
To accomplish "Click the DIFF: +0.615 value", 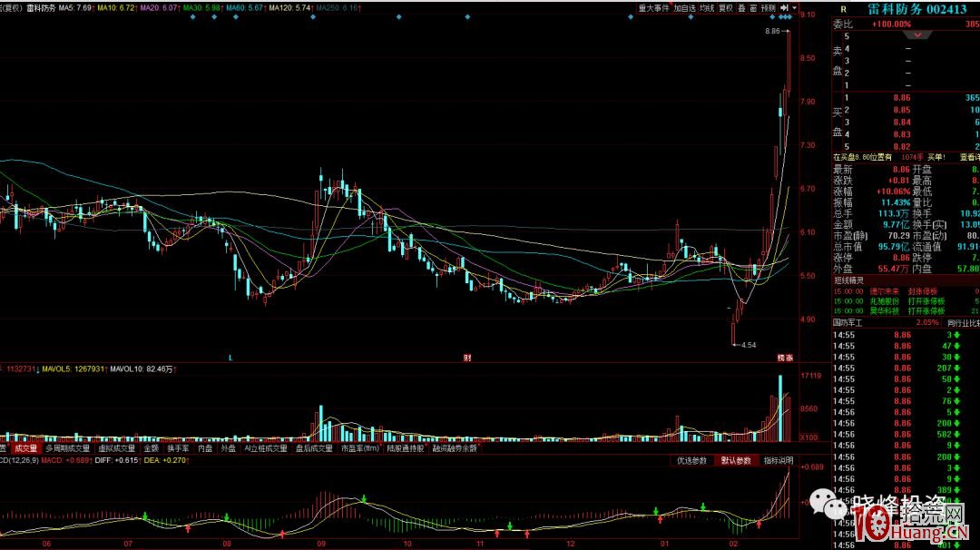I will pos(116,461).
